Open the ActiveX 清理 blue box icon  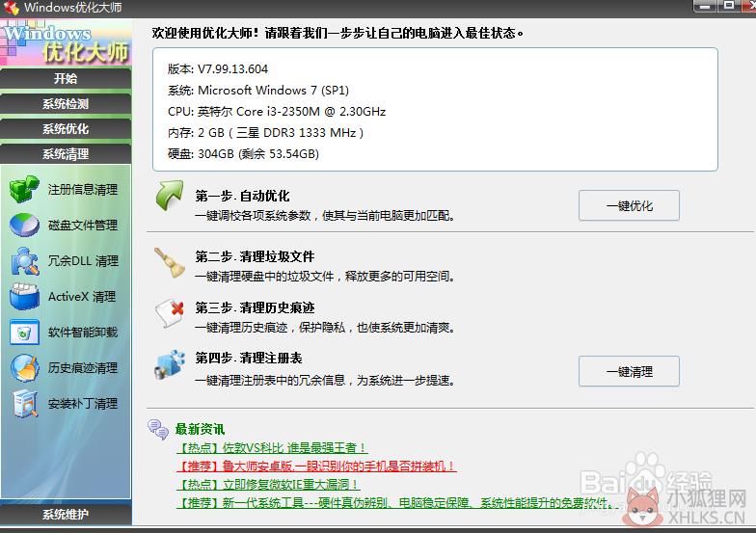click(25, 297)
